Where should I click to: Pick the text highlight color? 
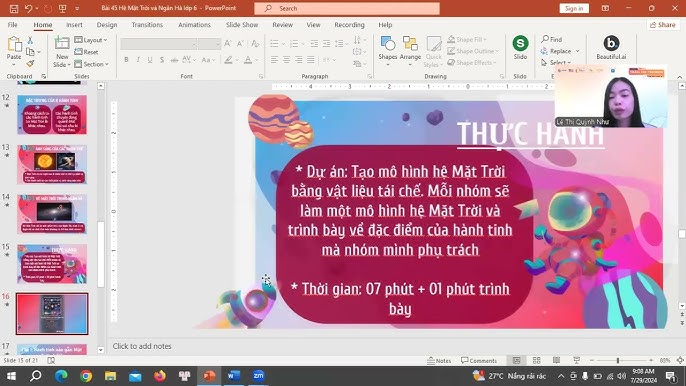coord(228,60)
